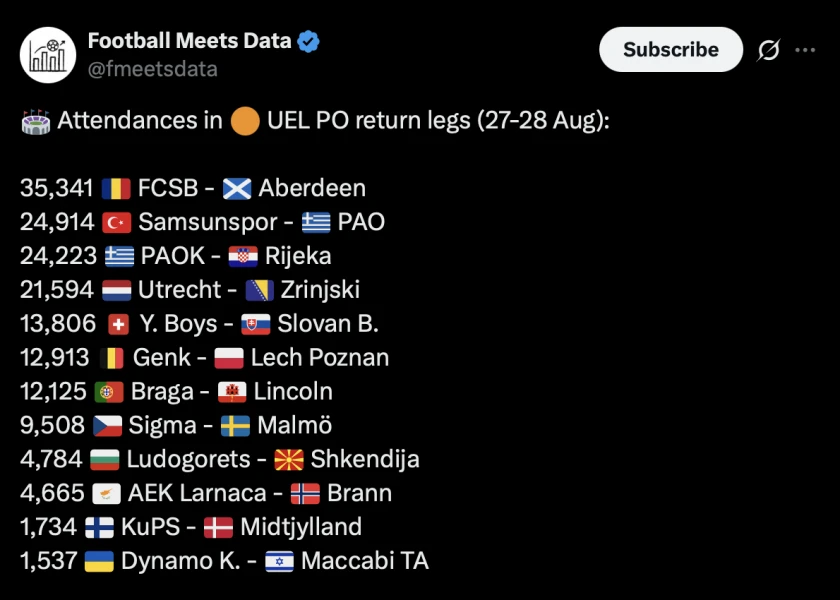Click the Scottish flag beside Aberdeen
The image size is (840, 600).
coord(237,189)
